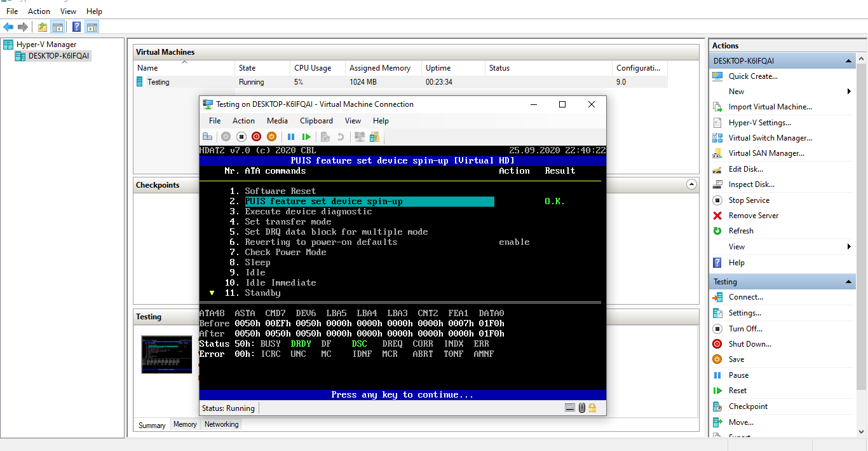Open Help menu in VM Connection window
The height and width of the screenshot is (451, 868).
coord(381,121)
